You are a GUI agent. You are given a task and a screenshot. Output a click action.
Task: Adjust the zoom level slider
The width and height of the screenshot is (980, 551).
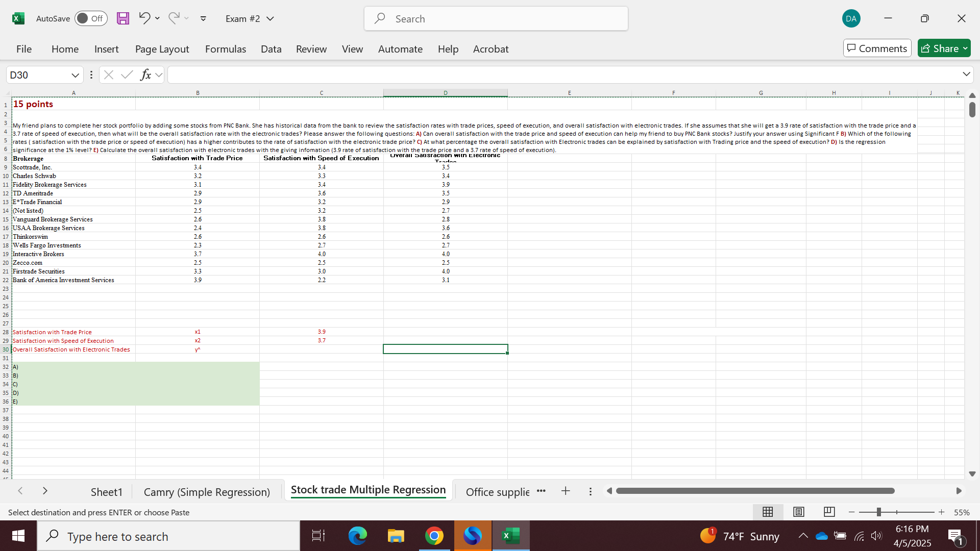pyautogui.click(x=879, y=512)
